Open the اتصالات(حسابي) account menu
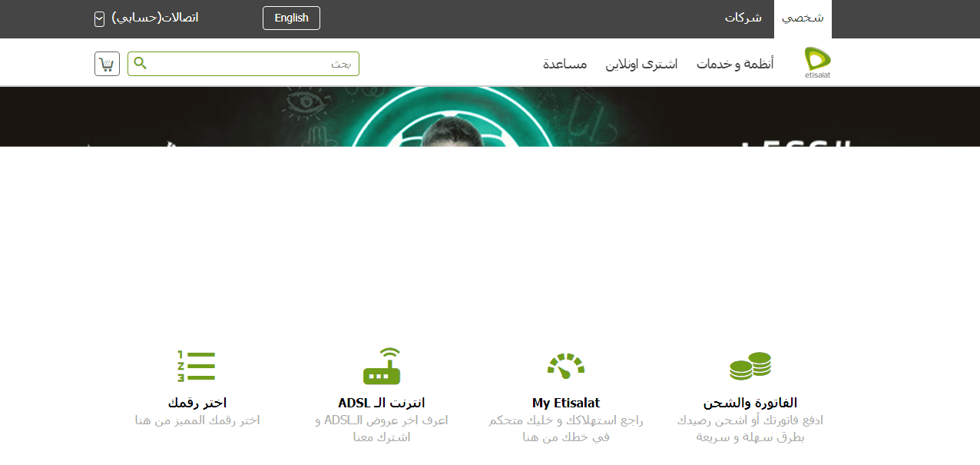The width and height of the screenshot is (980, 465). click(x=155, y=18)
